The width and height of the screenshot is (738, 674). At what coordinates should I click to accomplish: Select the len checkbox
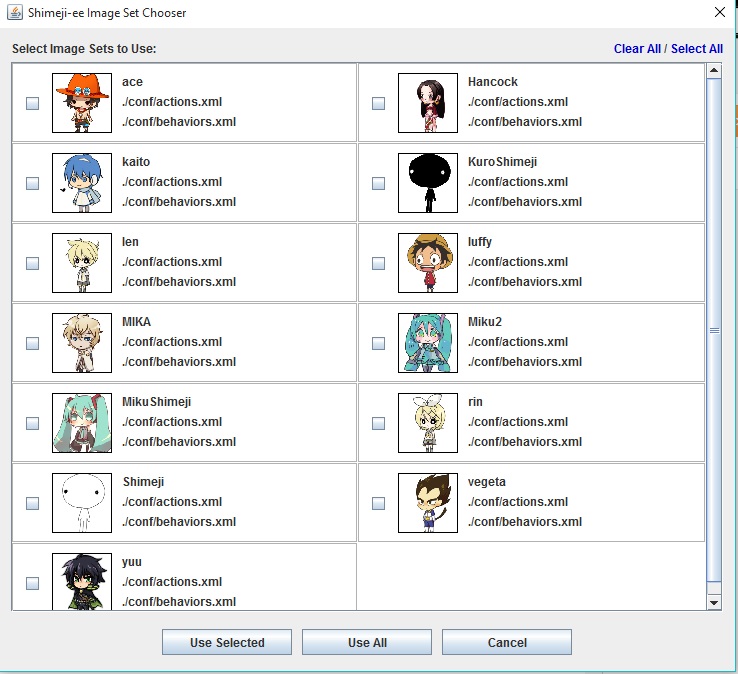[x=32, y=263]
